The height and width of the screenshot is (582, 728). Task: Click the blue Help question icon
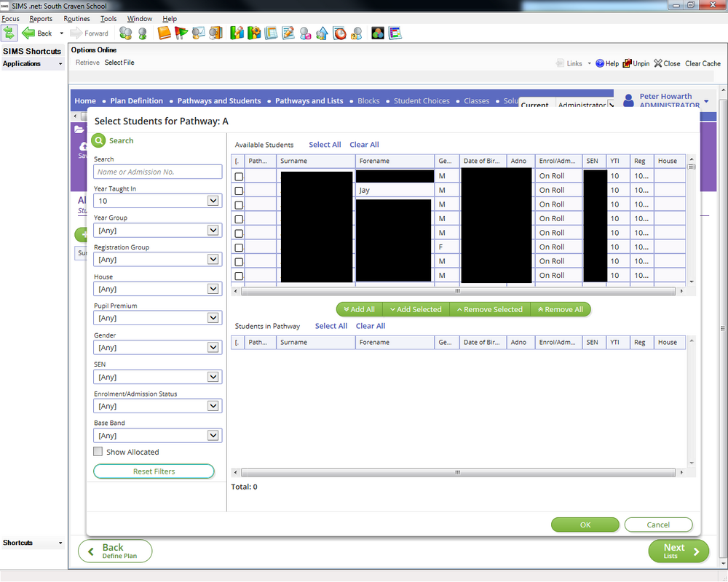[x=600, y=63]
